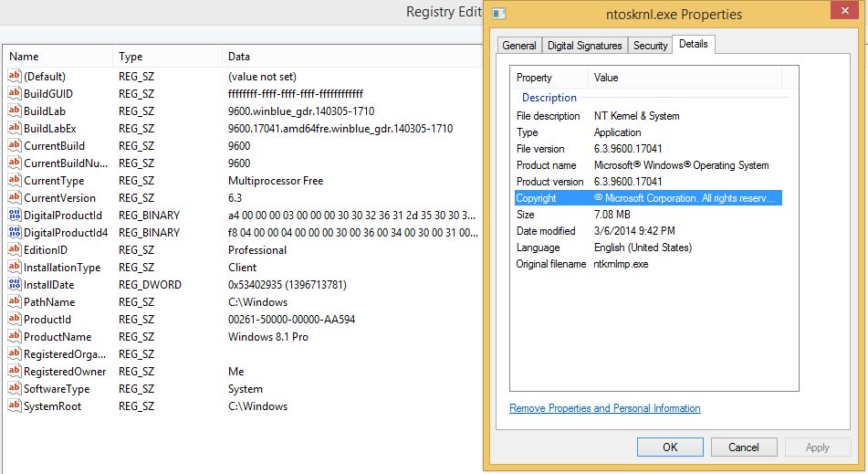This screenshot has height=474, width=868.
Task: Click the string icon beside InstallationType
Action: point(15,267)
